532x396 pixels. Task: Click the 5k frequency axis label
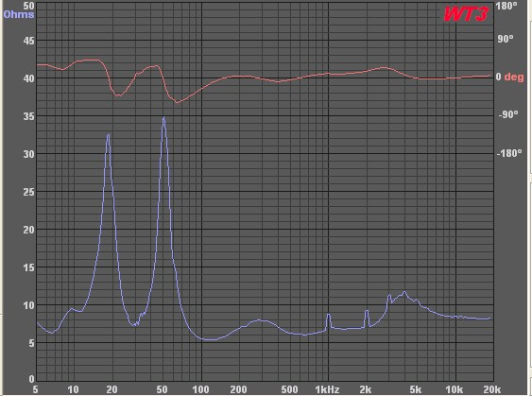[x=415, y=389]
